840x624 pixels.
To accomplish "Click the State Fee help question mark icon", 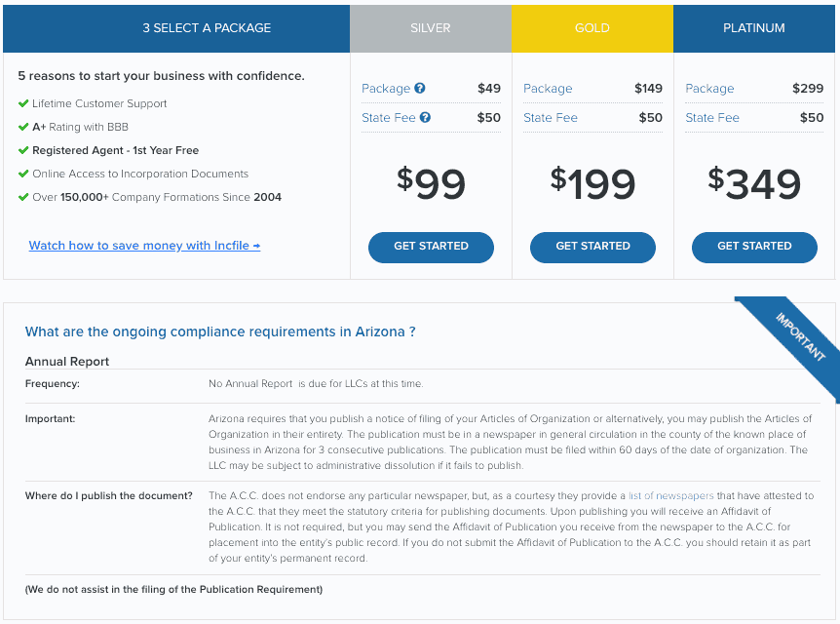I will pos(427,118).
